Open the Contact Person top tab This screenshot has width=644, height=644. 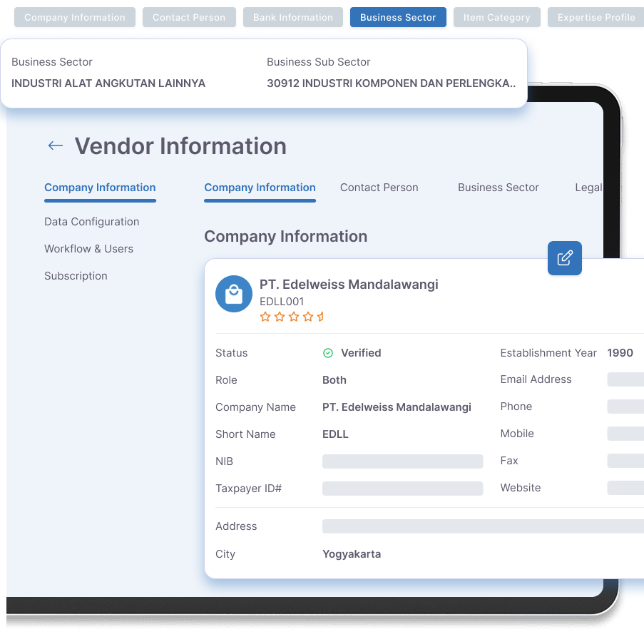pyautogui.click(x=189, y=18)
